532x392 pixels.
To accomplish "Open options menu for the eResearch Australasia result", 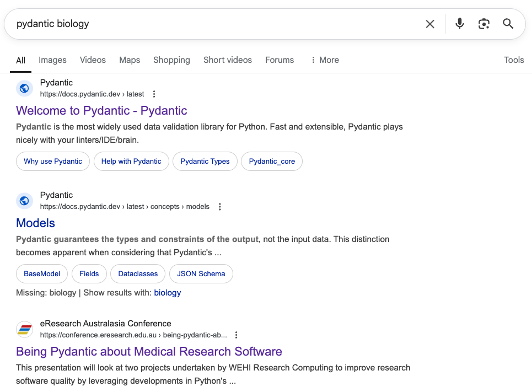I will pos(236,335).
